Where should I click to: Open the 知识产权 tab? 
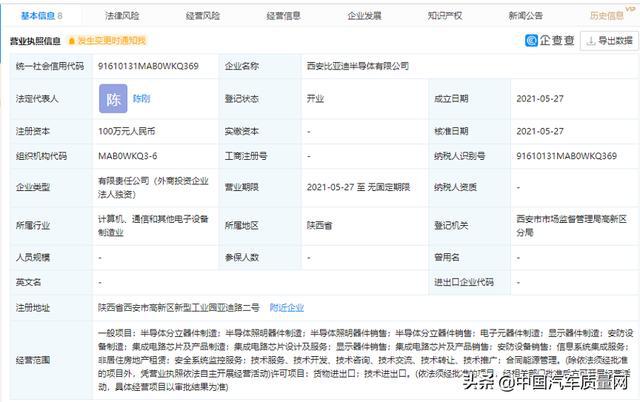[445, 16]
